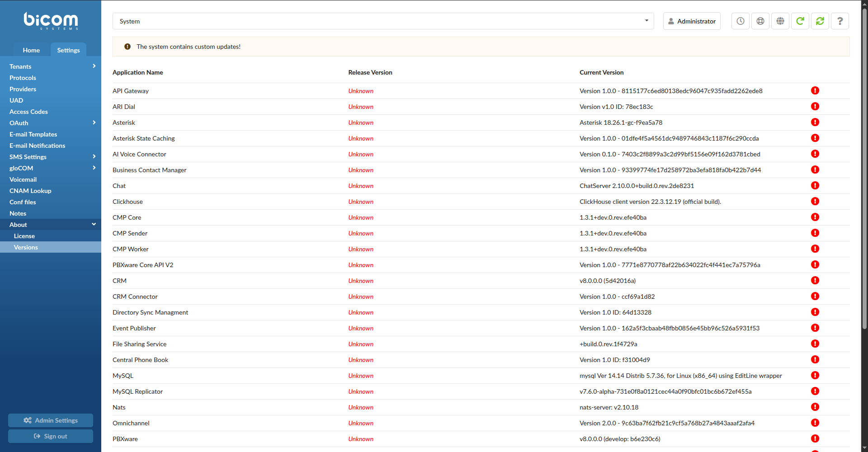Image resolution: width=868 pixels, height=452 pixels.
Task: Click alert icon for Asterisk State Caching
Action: (815, 138)
